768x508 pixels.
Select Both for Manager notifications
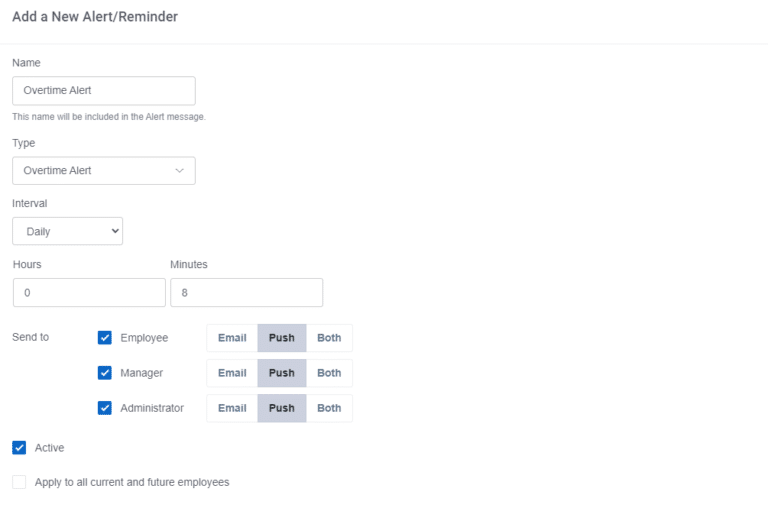click(x=329, y=373)
